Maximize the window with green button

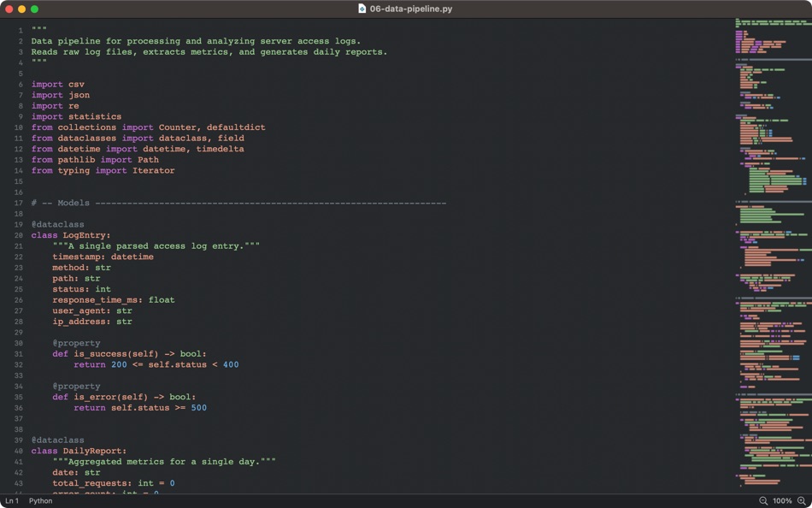click(34, 9)
